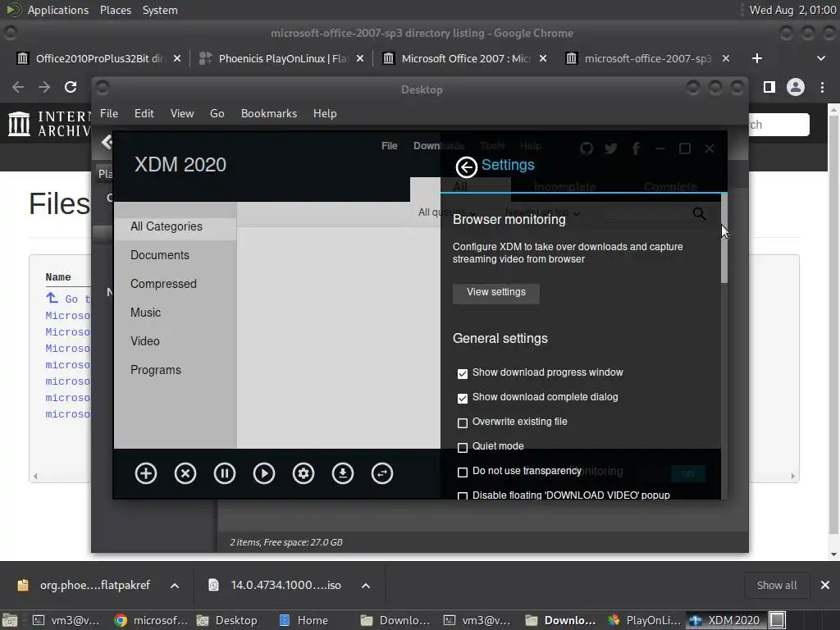Open the Places menu
This screenshot has height=630, width=840.
(x=116, y=10)
